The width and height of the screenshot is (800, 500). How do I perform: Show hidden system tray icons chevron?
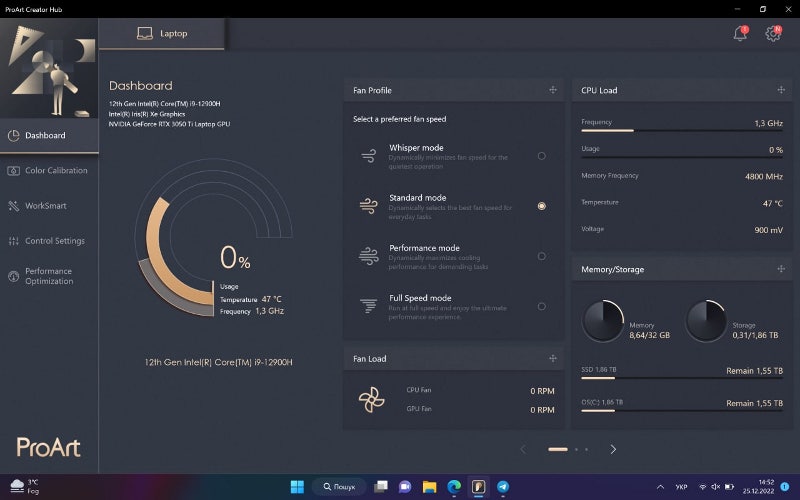[x=660, y=487]
